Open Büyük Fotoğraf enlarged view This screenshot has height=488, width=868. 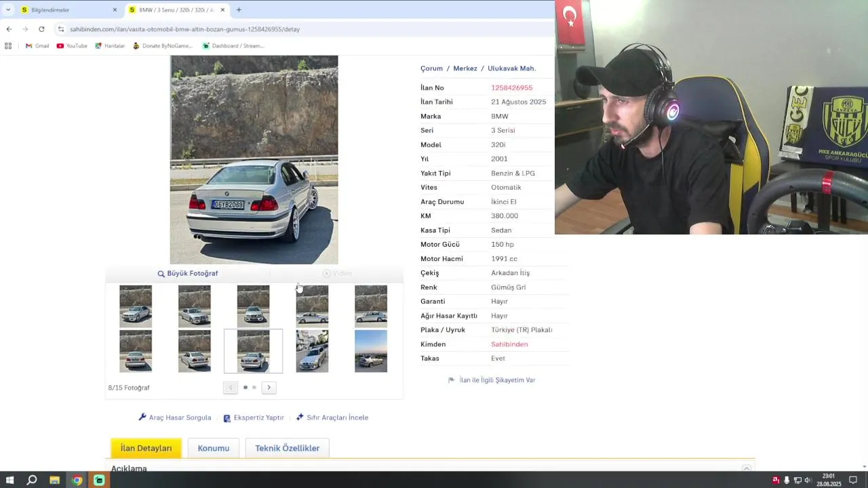188,273
